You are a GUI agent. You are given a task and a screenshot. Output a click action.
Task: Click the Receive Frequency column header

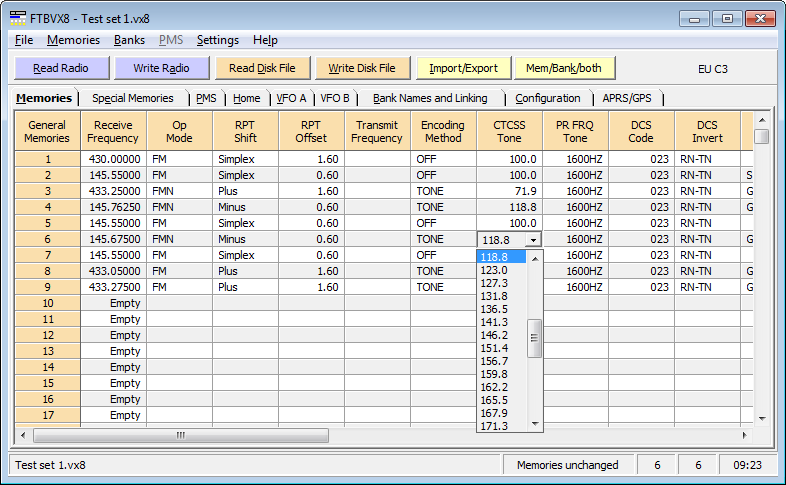(113, 131)
